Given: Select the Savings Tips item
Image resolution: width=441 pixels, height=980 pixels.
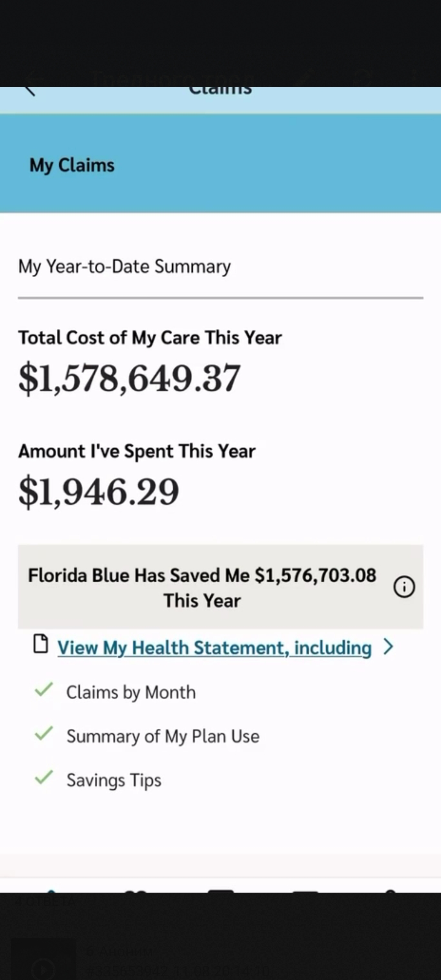Looking at the screenshot, I should point(114,780).
